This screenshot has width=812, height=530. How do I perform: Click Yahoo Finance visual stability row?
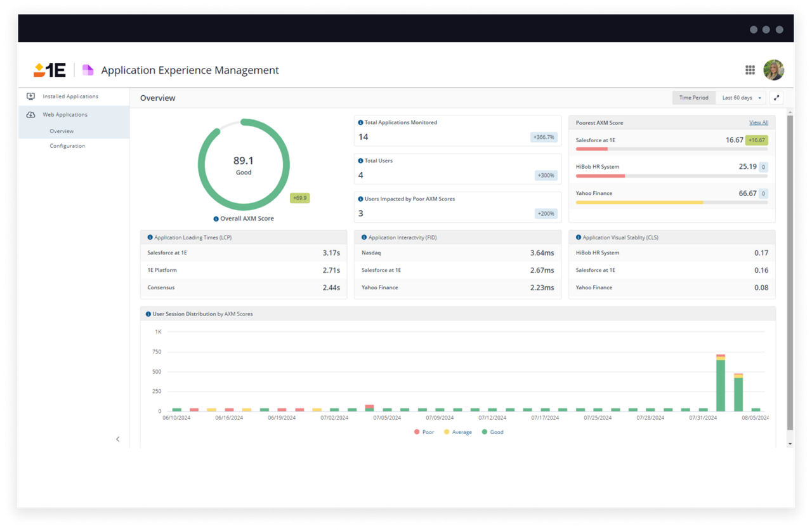[672, 288]
